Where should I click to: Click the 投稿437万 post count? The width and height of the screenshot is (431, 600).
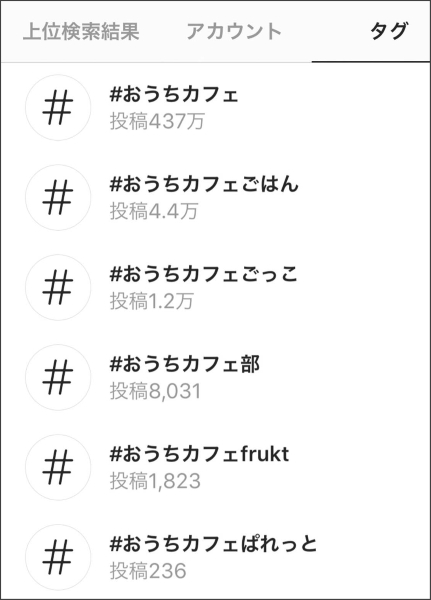point(157,121)
